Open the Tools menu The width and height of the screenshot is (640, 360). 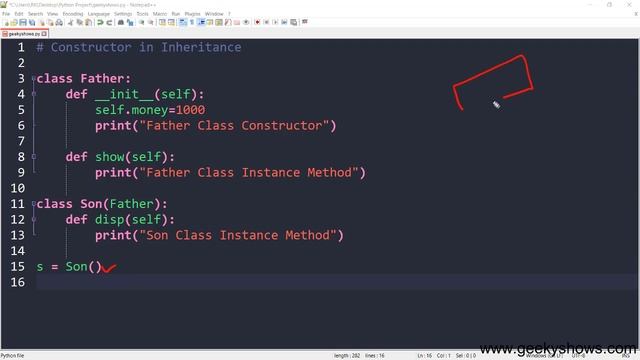coord(142,14)
